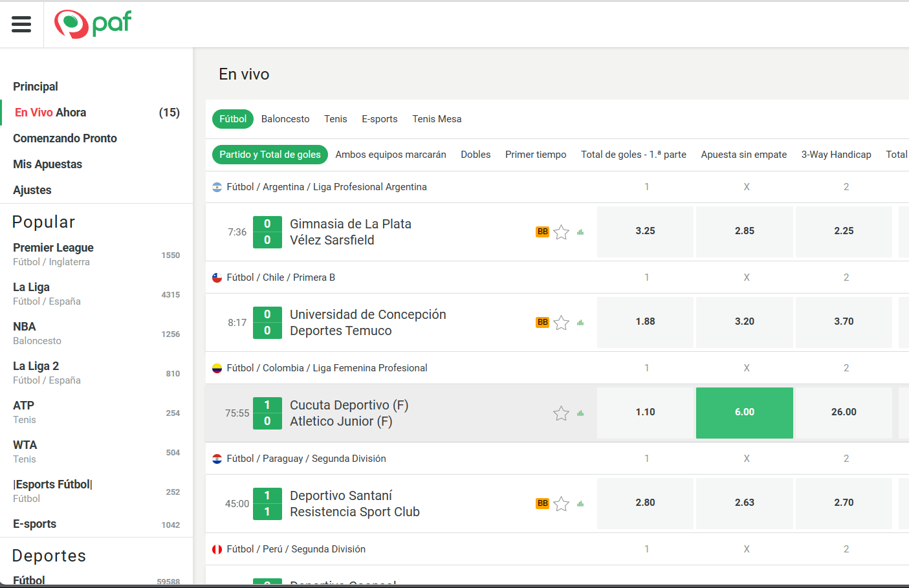Open statistics for Cucuta Deportivo (F) match

[580, 413]
